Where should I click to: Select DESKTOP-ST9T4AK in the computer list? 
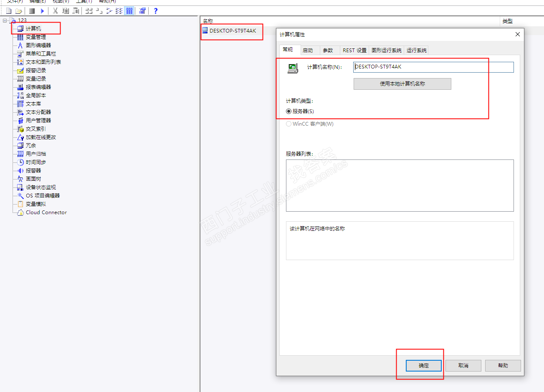(233, 30)
